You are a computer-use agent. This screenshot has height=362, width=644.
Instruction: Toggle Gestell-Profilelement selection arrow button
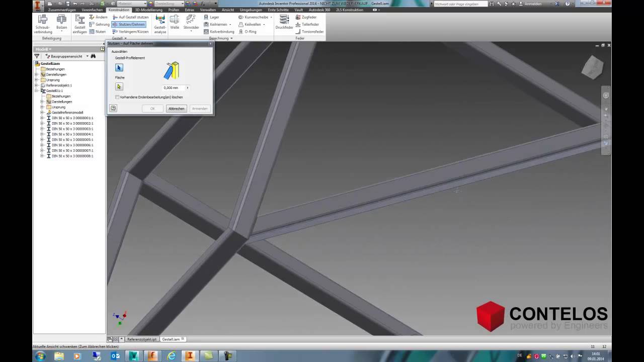click(119, 67)
